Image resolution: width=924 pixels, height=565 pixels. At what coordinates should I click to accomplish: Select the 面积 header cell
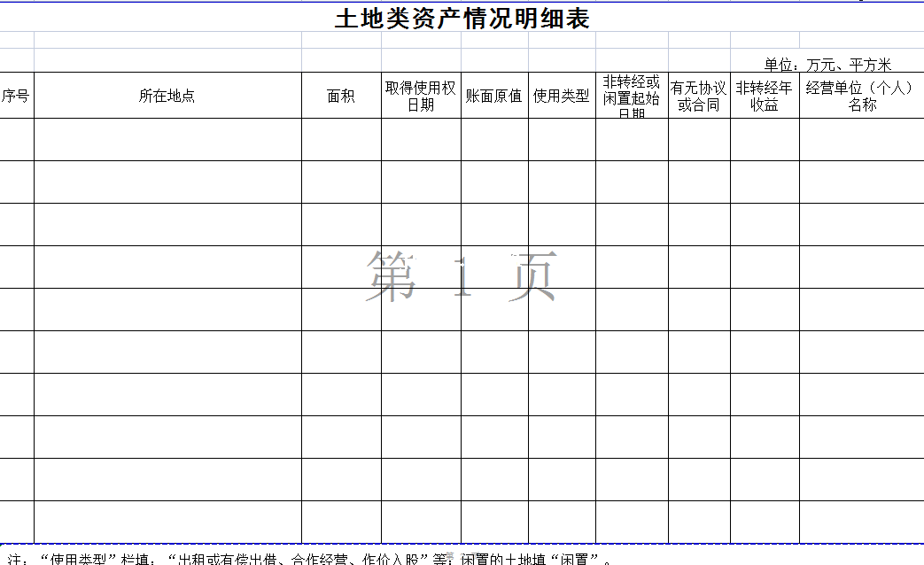point(341,96)
